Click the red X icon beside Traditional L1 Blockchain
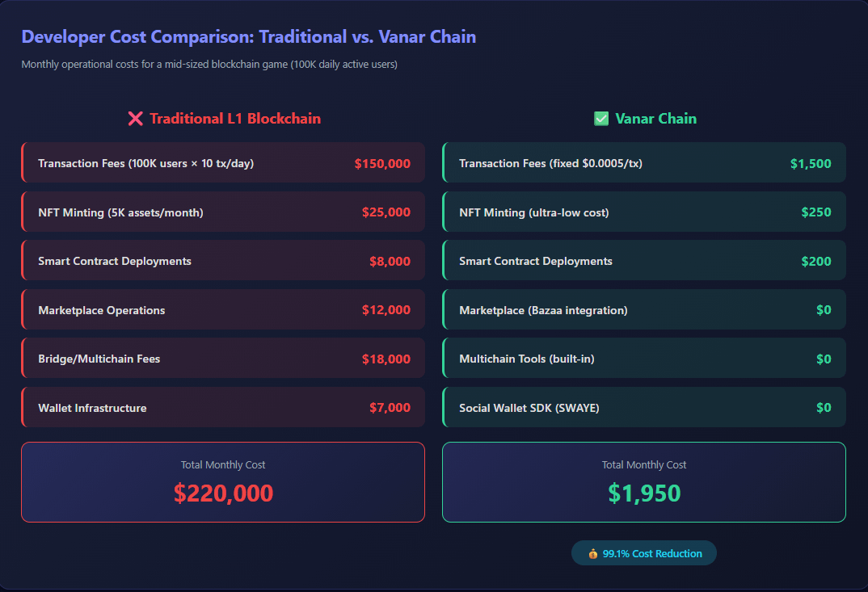Screen dimensions: 868x592 [x=135, y=119]
